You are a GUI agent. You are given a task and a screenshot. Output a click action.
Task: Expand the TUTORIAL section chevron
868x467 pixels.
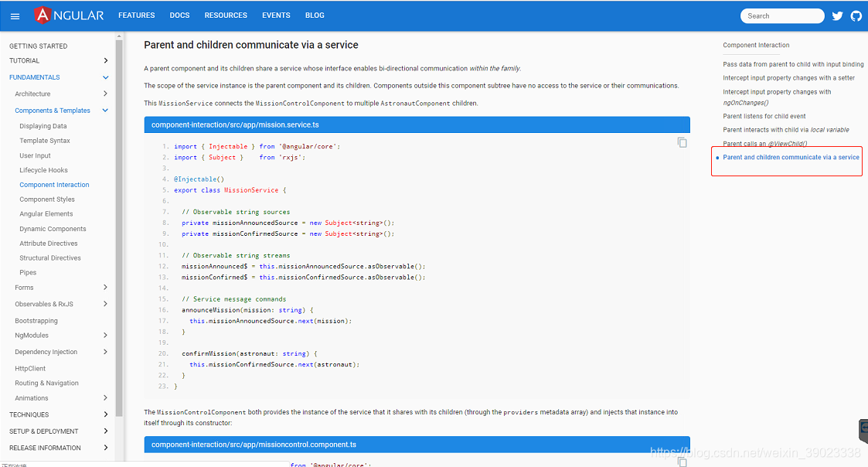105,60
